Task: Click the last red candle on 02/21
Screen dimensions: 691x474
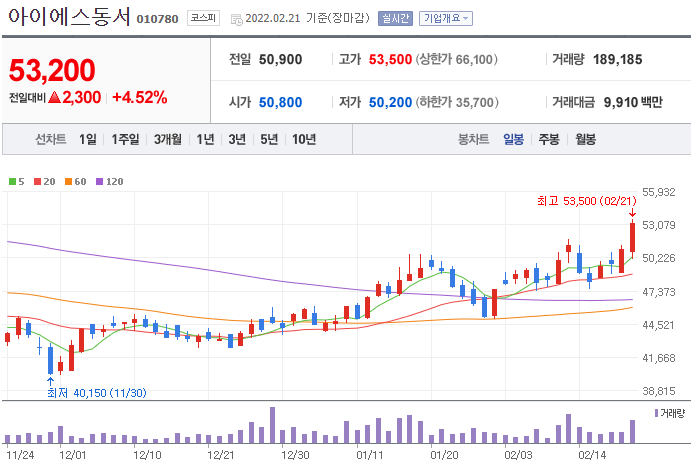Action: [x=632, y=237]
